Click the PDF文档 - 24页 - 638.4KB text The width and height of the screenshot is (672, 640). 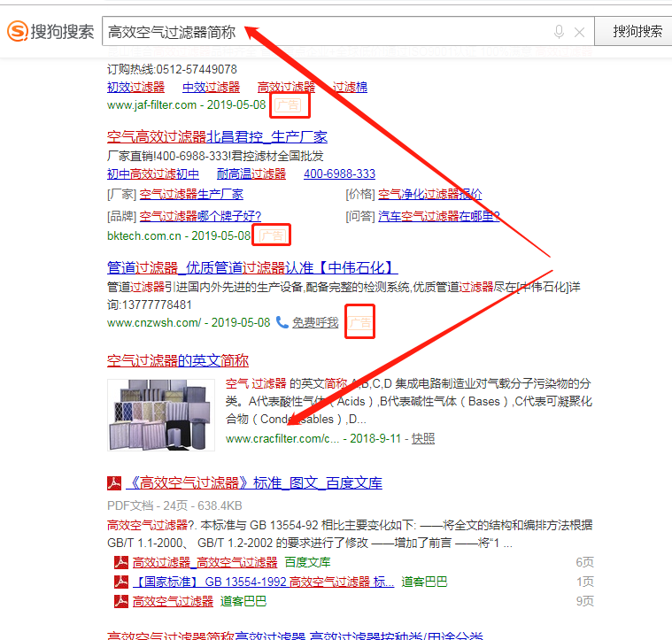point(174,506)
